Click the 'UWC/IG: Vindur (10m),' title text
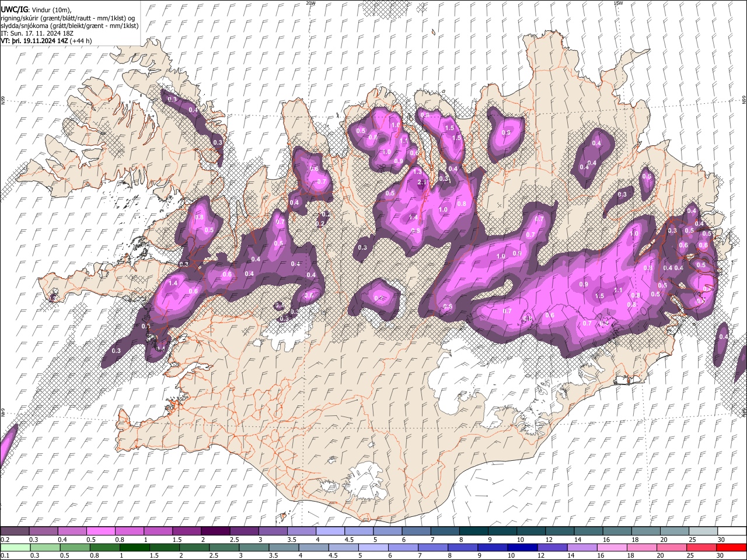This screenshot has width=747, height=560. tap(36, 10)
